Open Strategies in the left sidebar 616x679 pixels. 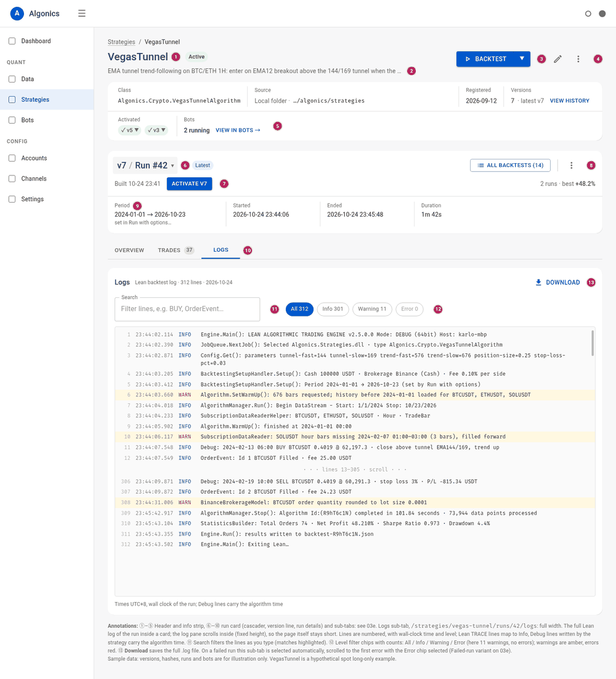[x=47, y=100]
